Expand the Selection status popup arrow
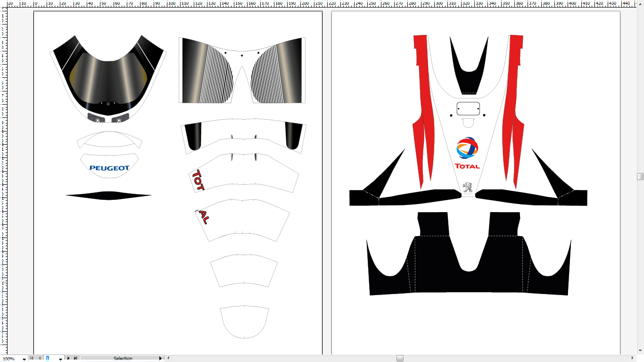The image size is (644, 362). click(x=161, y=359)
